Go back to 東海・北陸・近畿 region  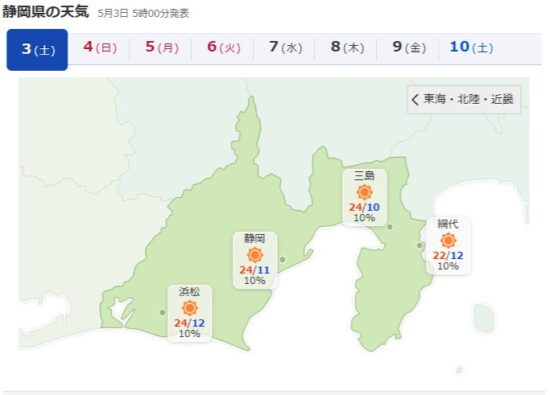[464, 99]
